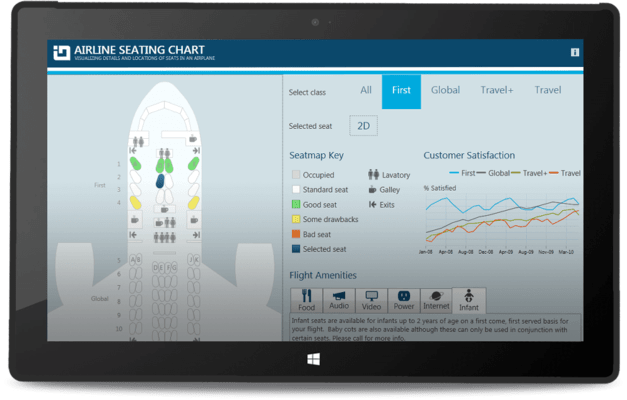Select green seat 1F in the center
The image size is (627, 400).
click(169, 166)
